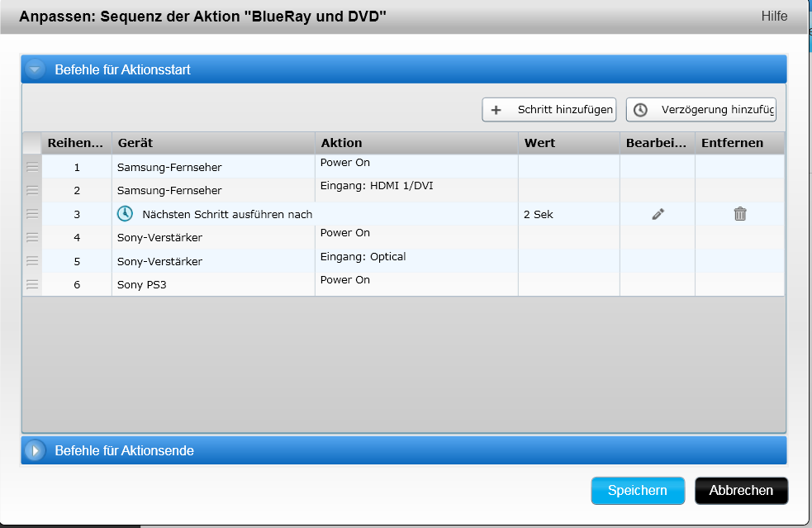Add a step with Schritt hinzufügen
Screen dimensions: 812x528
pyautogui.click(x=549, y=110)
